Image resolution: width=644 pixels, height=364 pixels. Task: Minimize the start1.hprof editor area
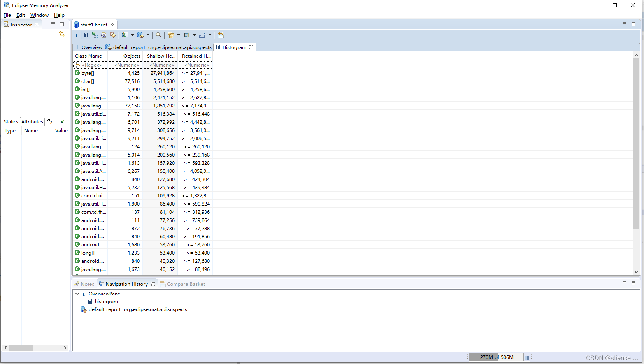click(x=625, y=23)
